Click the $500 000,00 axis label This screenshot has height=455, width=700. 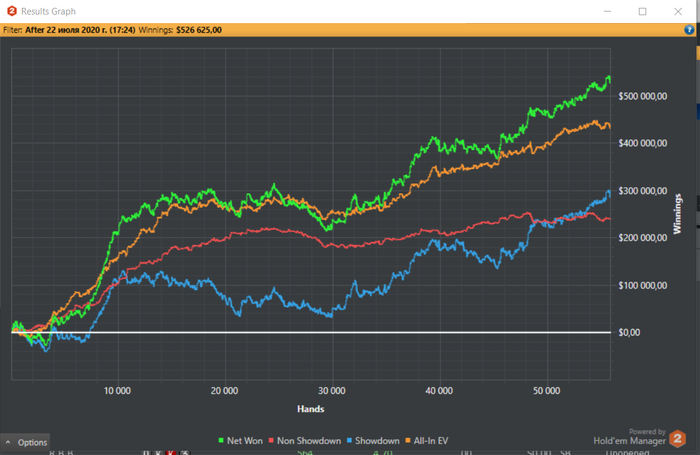point(643,96)
